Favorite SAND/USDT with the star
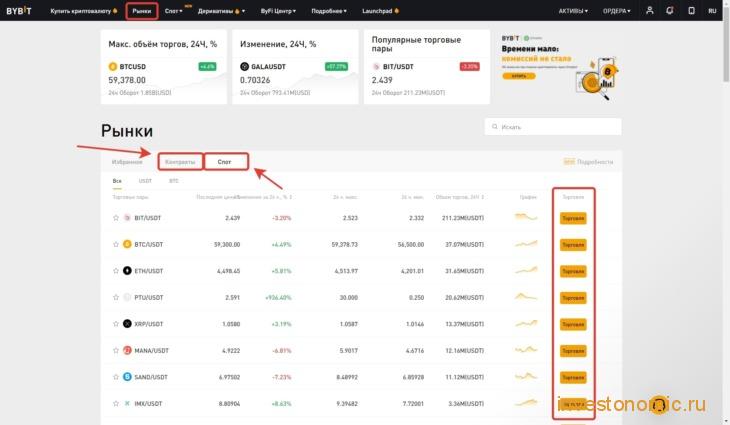The width and height of the screenshot is (730, 425). pos(116,377)
